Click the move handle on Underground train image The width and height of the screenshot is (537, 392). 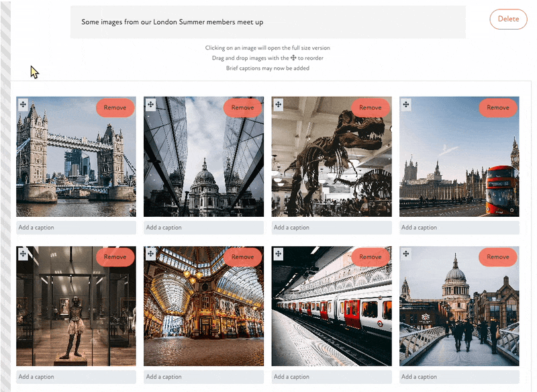coord(278,254)
